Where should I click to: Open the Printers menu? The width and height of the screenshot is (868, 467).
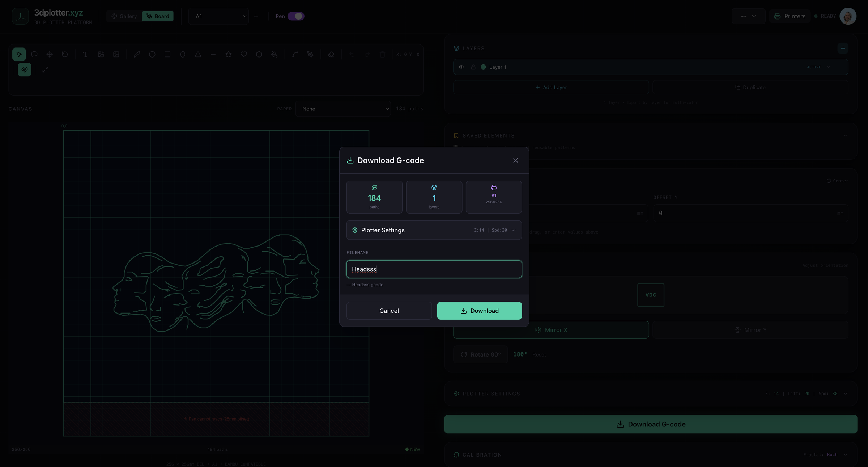pyautogui.click(x=790, y=16)
